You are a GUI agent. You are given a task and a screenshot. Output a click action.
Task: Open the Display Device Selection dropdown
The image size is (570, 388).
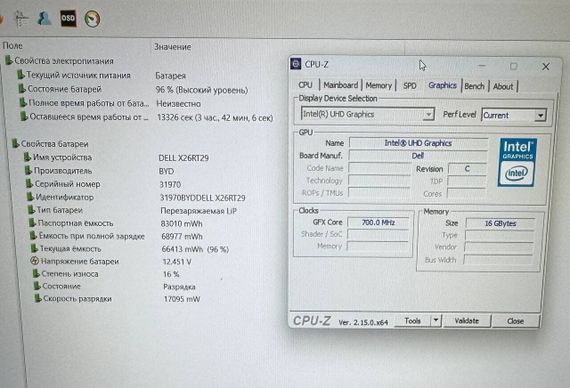pos(368,114)
